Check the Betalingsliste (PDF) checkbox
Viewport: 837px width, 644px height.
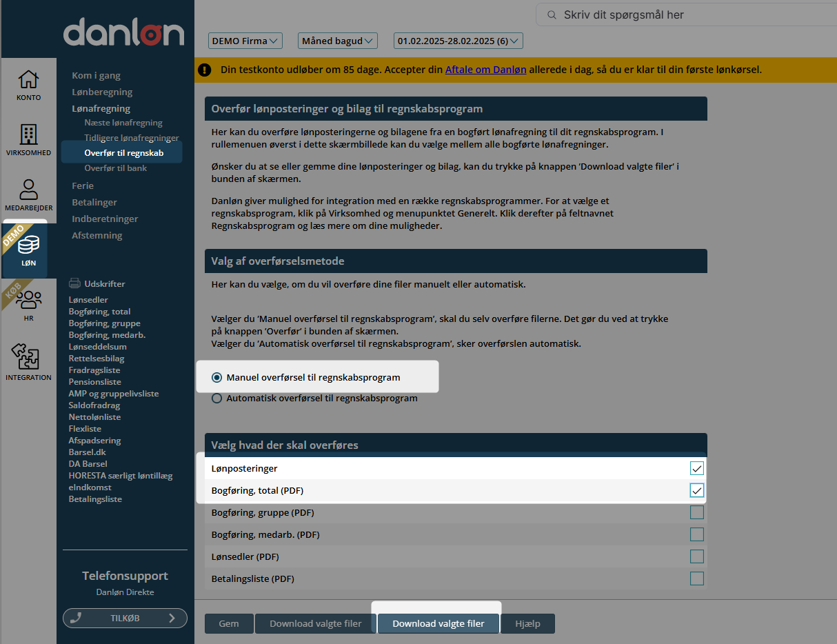(x=697, y=578)
